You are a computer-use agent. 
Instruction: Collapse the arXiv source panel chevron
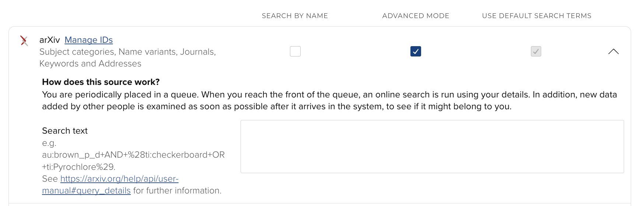[613, 52]
